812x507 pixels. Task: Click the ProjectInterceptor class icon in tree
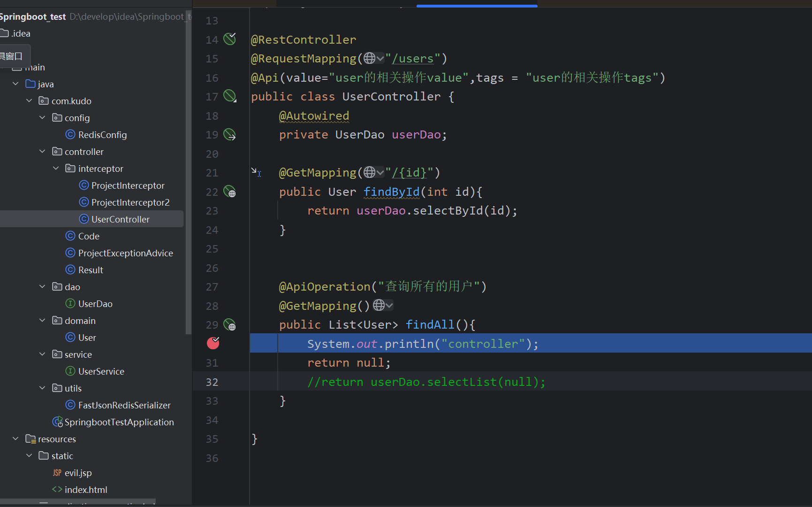click(x=84, y=185)
